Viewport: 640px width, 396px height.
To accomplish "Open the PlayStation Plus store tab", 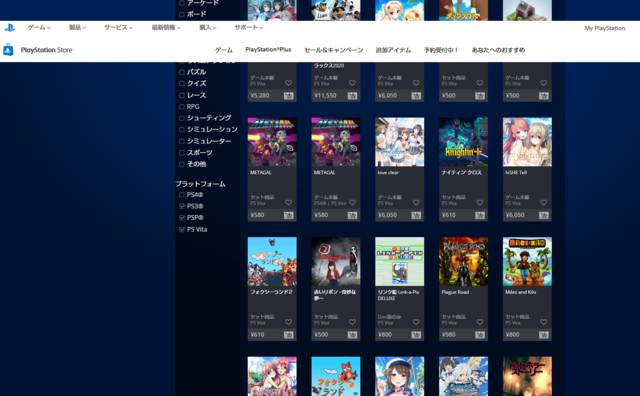I will (268, 49).
